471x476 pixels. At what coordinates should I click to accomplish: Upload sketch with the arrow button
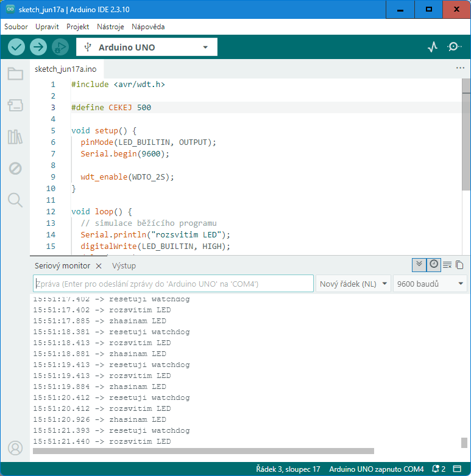38,47
